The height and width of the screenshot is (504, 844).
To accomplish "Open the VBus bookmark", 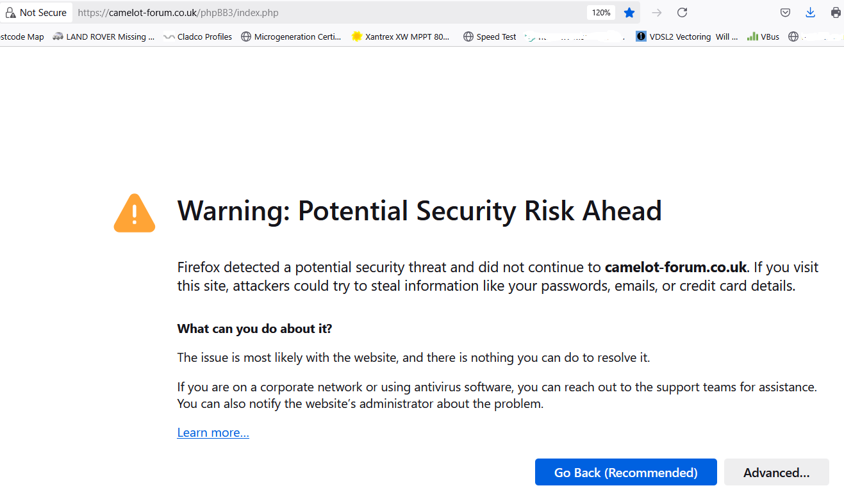I will coord(763,37).
